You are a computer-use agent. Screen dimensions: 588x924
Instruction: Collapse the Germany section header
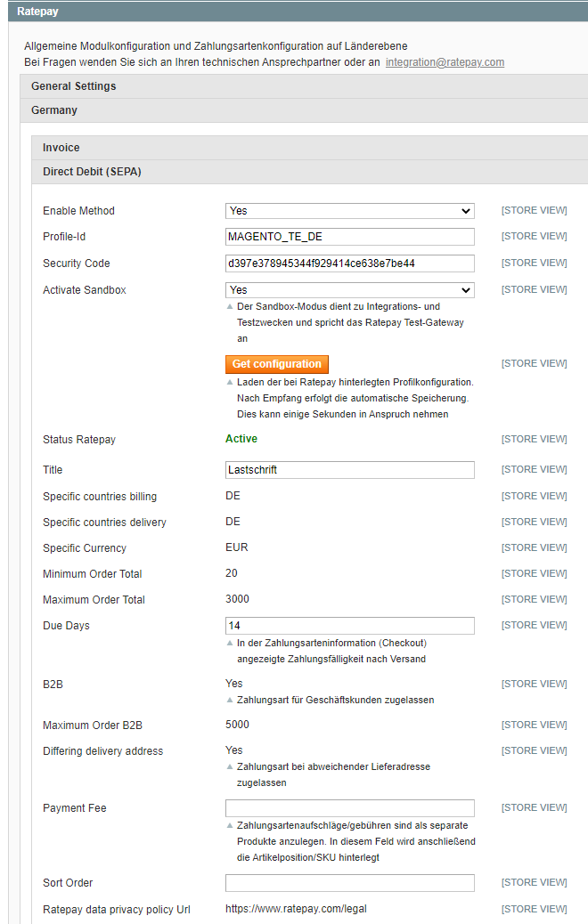click(x=54, y=110)
